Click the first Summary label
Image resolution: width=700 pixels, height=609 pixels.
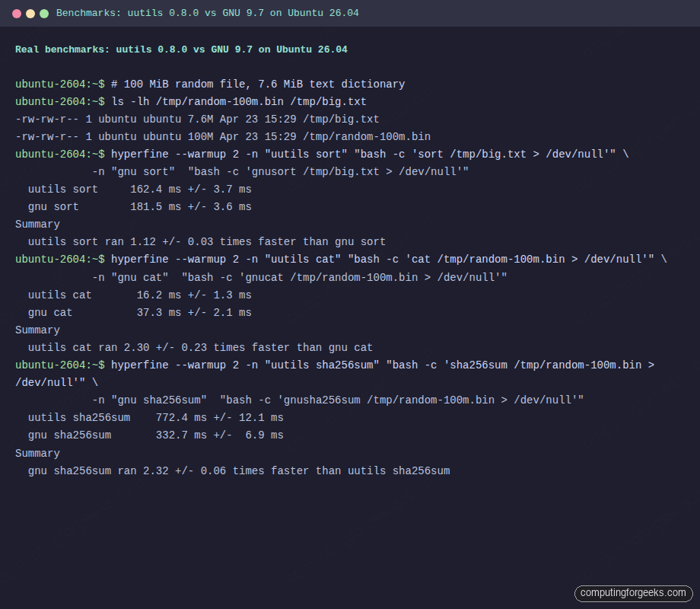pos(37,224)
